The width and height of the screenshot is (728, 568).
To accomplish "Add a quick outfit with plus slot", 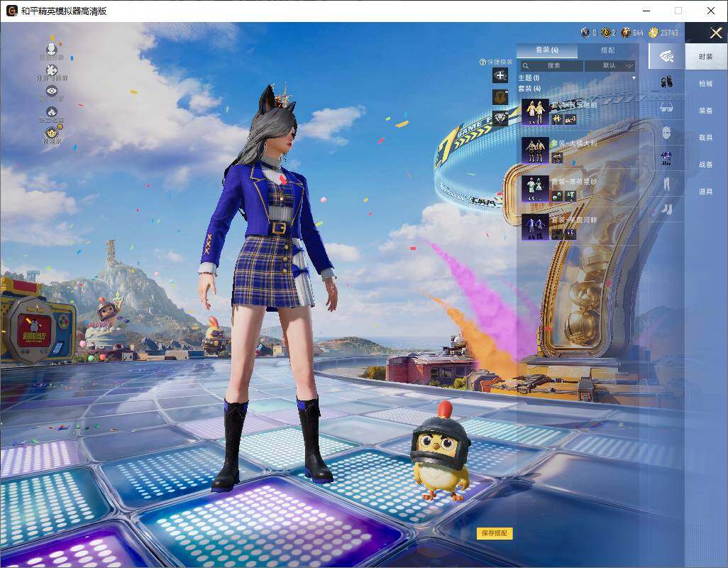I will click(x=500, y=75).
